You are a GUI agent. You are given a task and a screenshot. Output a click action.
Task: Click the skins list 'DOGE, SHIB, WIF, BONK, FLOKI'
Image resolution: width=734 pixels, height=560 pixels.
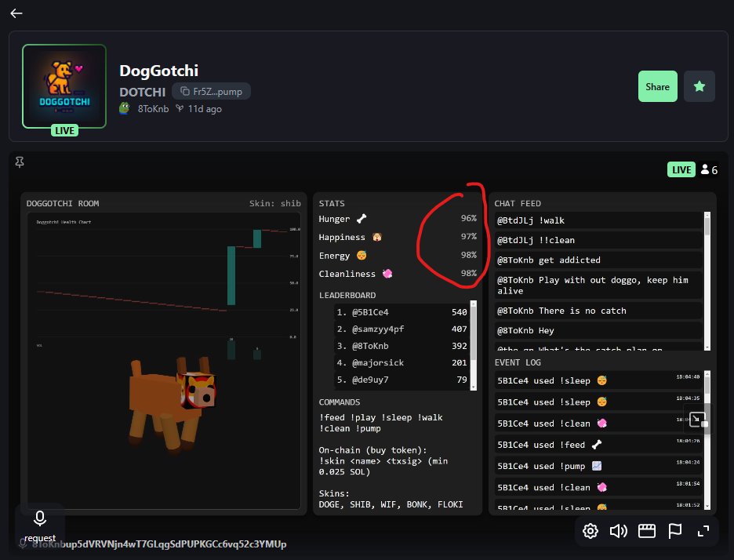point(391,504)
